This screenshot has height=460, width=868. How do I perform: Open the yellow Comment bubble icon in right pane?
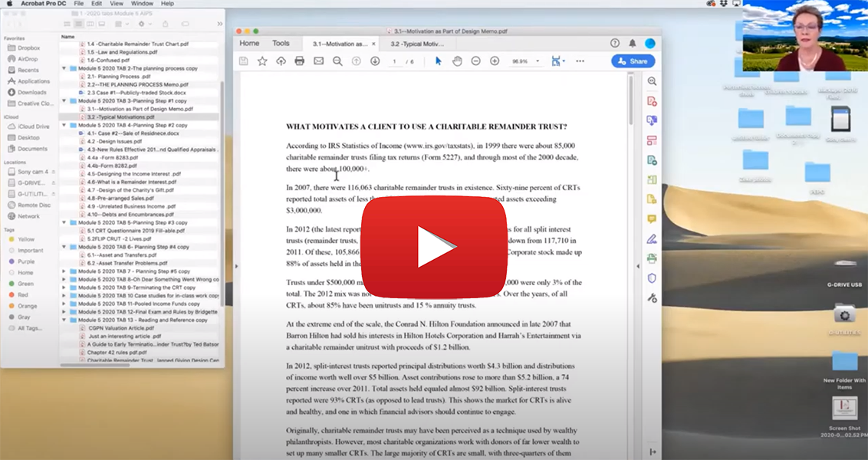[652, 219]
